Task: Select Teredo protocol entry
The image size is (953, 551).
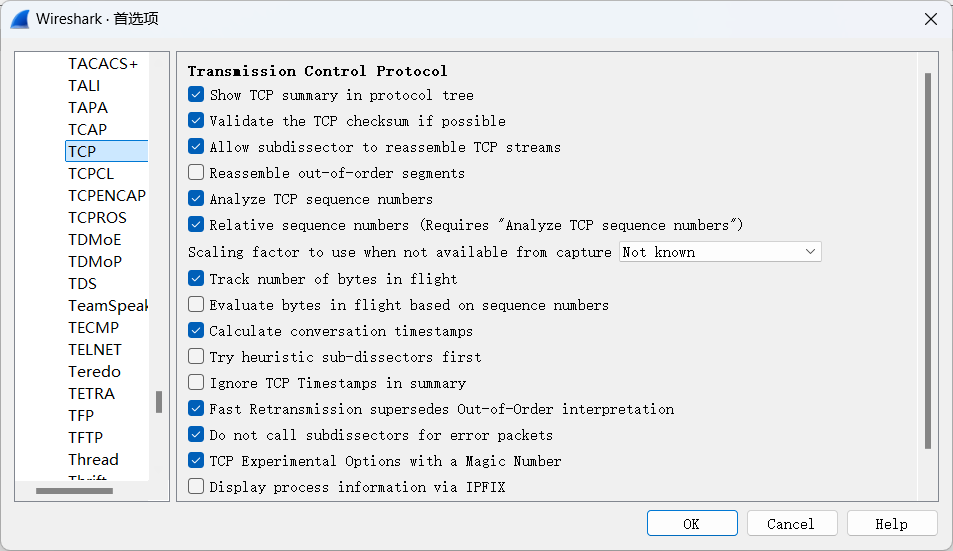Action: click(94, 372)
